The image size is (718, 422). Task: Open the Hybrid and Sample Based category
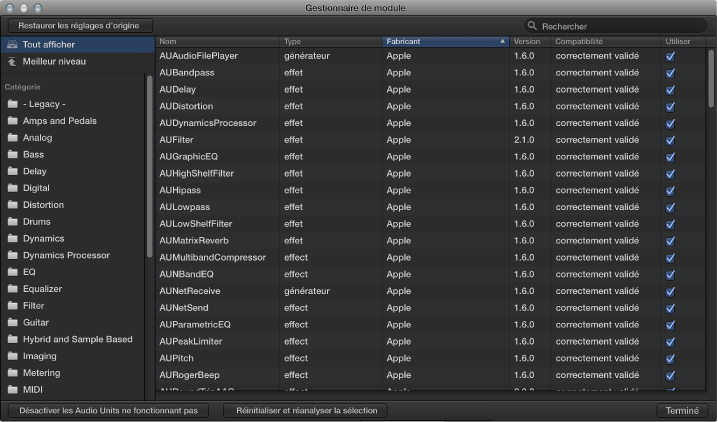77,339
